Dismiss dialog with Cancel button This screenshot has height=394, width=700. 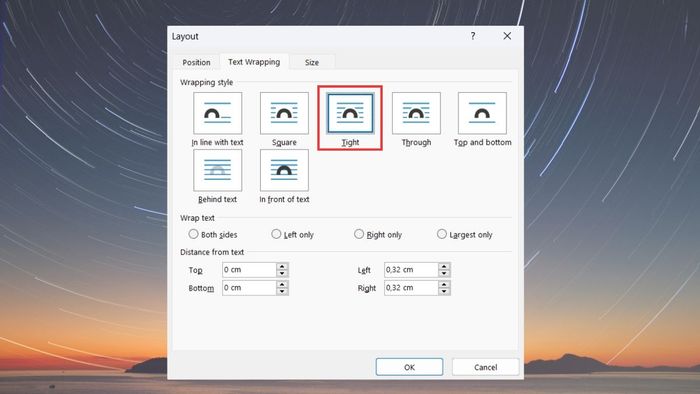[x=485, y=367]
